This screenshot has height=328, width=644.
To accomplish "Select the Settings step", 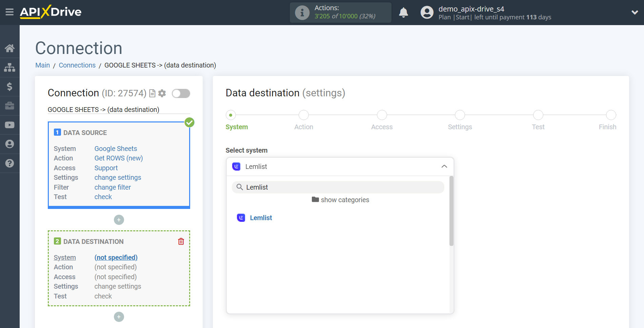I will [x=460, y=115].
